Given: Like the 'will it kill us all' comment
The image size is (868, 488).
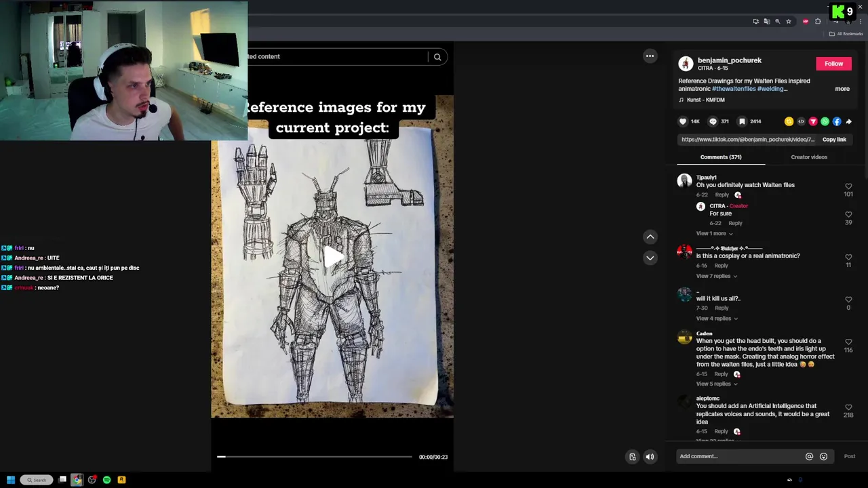Looking at the screenshot, I should point(848,300).
